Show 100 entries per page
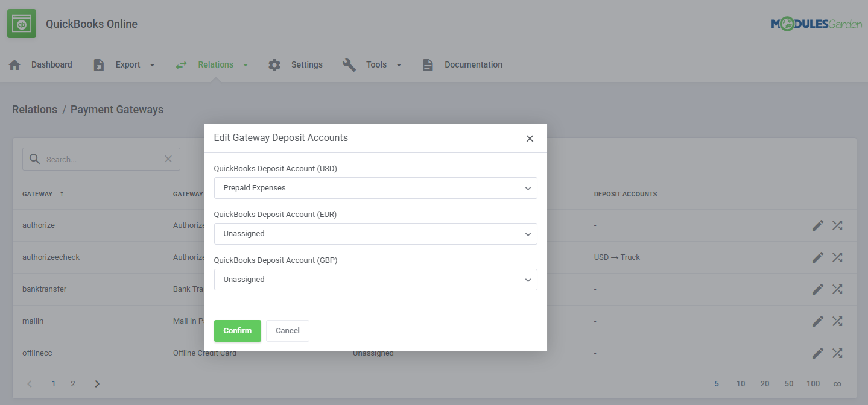868x405 pixels. coord(813,384)
